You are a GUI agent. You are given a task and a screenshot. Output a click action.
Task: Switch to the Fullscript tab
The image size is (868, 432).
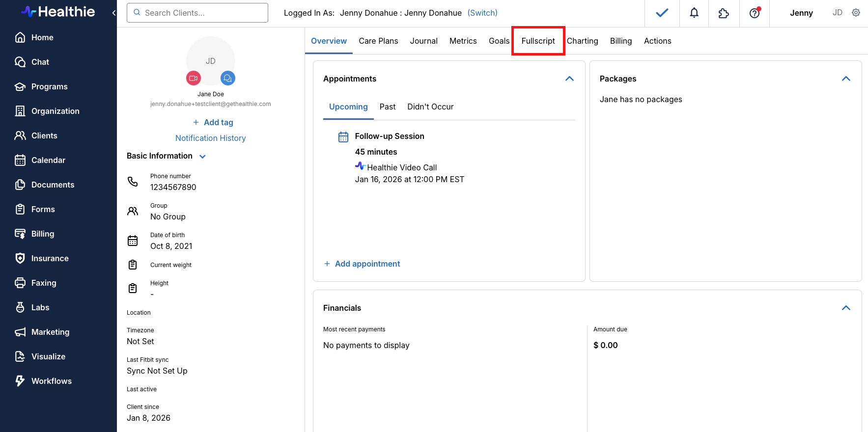[x=538, y=41]
